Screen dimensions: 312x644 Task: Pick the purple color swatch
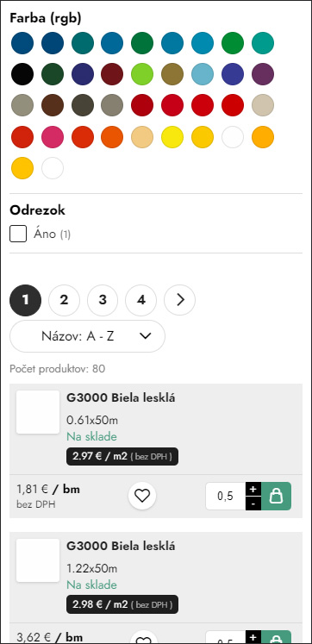pos(263,74)
